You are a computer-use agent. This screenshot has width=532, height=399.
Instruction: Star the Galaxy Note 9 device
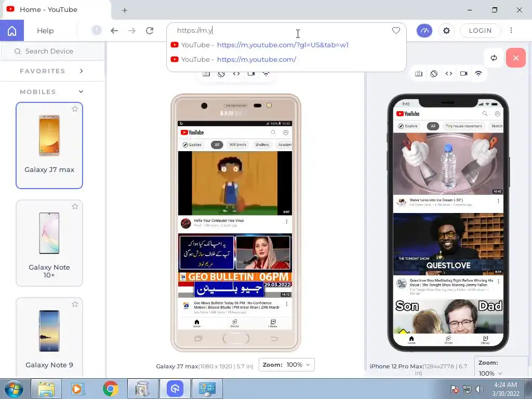point(75,304)
